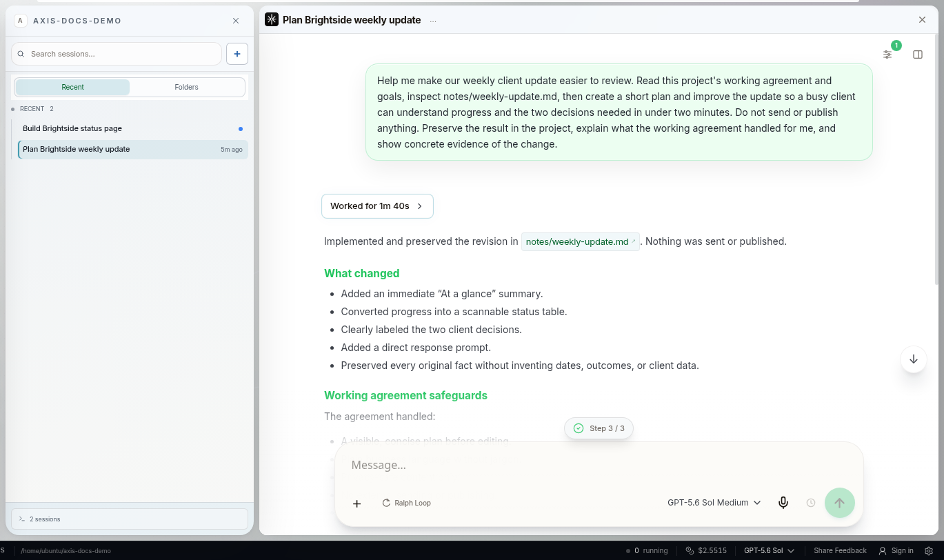Click the unread dot on Build Brightside session
Screen dimensions: 944x560
point(241,129)
